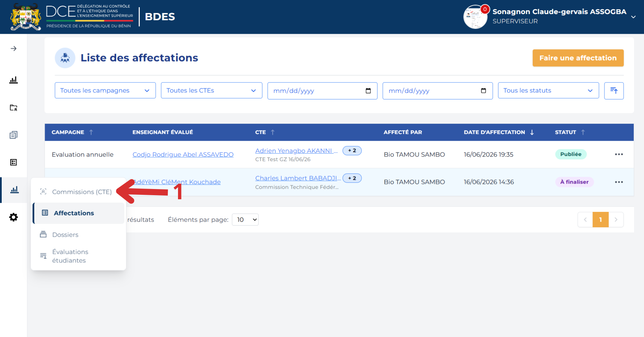The image size is (644, 337).
Task: Open the row actions menu for the Publiée row
Action: coord(619,154)
